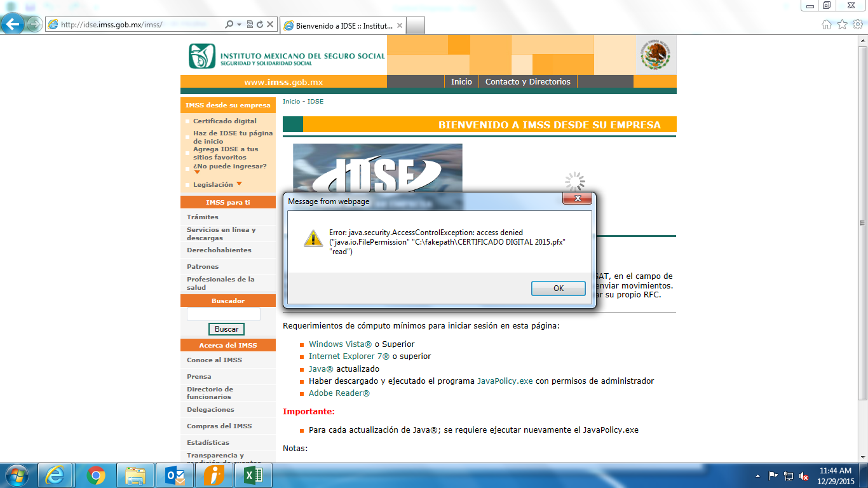Click OK in the error message dialog

559,288
